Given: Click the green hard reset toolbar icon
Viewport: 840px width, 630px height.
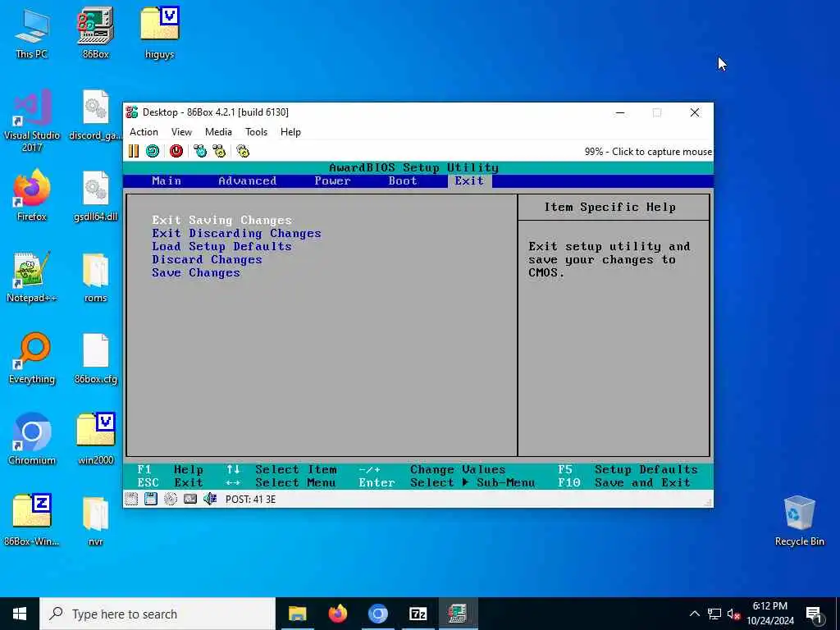Looking at the screenshot, I should pos(153,152).
